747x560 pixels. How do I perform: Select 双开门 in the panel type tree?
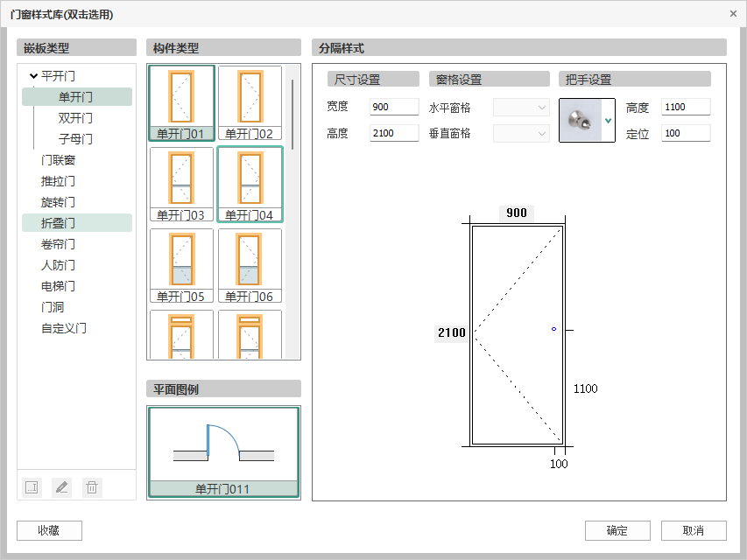[75, 117]
